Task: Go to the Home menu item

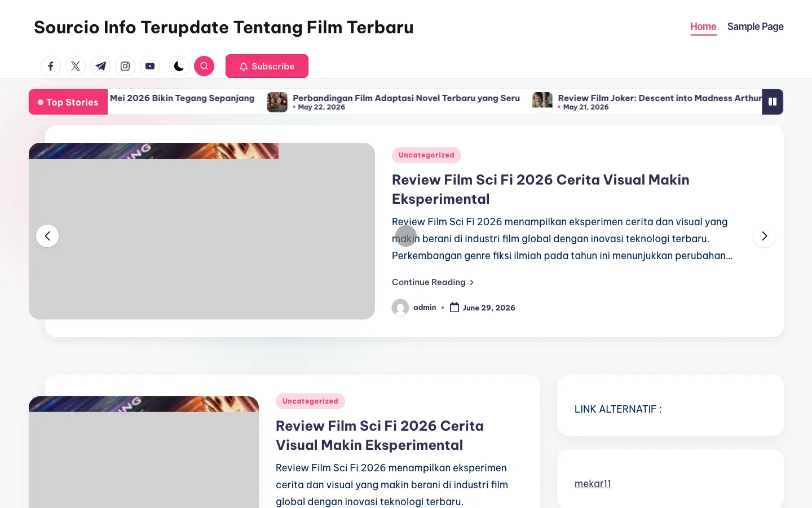Action: 703,27
